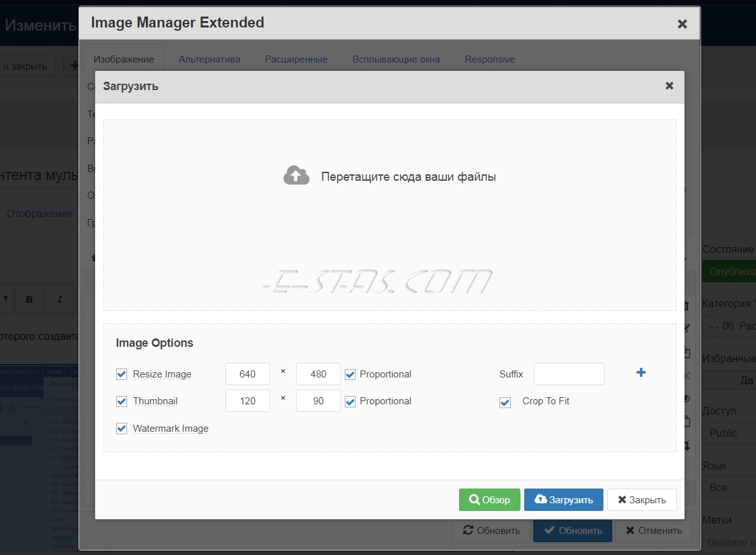Select the Всплывающие окна tab
Viewport: 756px width, 555px height.
(x=396, y=59)
